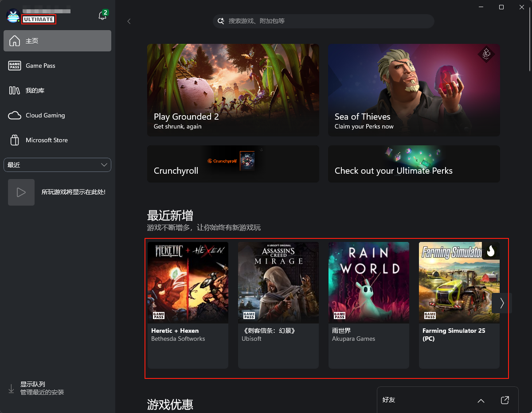Select Cloud Gaming in sidebar
The width and height of the screenshot is (532, 413).
point(57,115)
